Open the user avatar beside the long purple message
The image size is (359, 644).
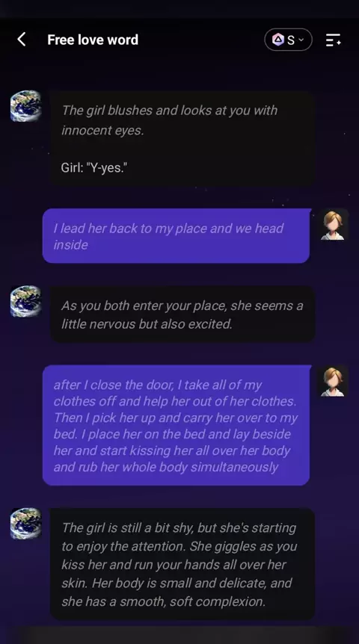[334, 381]
